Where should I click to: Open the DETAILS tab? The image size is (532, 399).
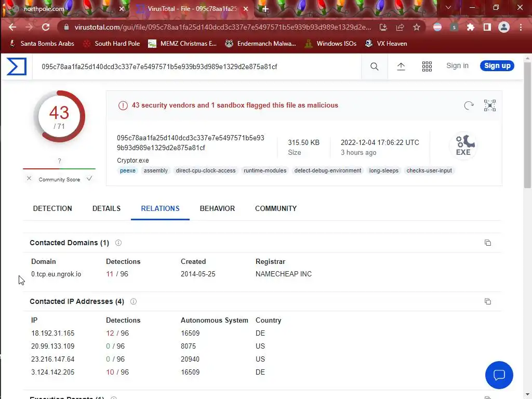point(107,209)
